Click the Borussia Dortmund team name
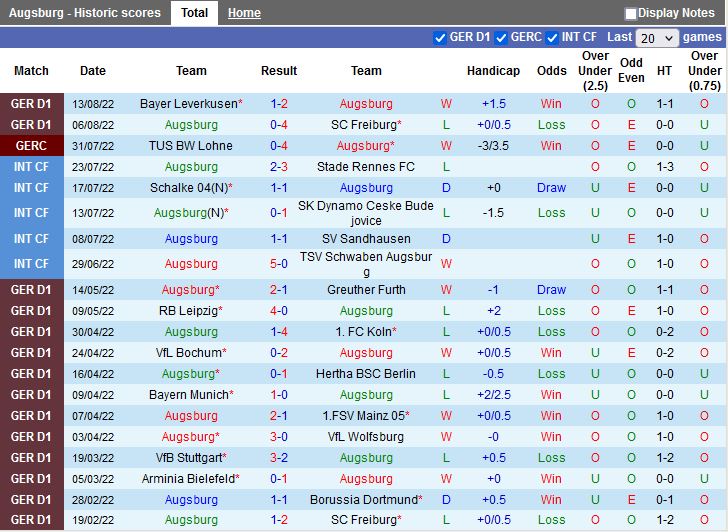Viewport: 728px width, 532px height. tap(364, 500)
